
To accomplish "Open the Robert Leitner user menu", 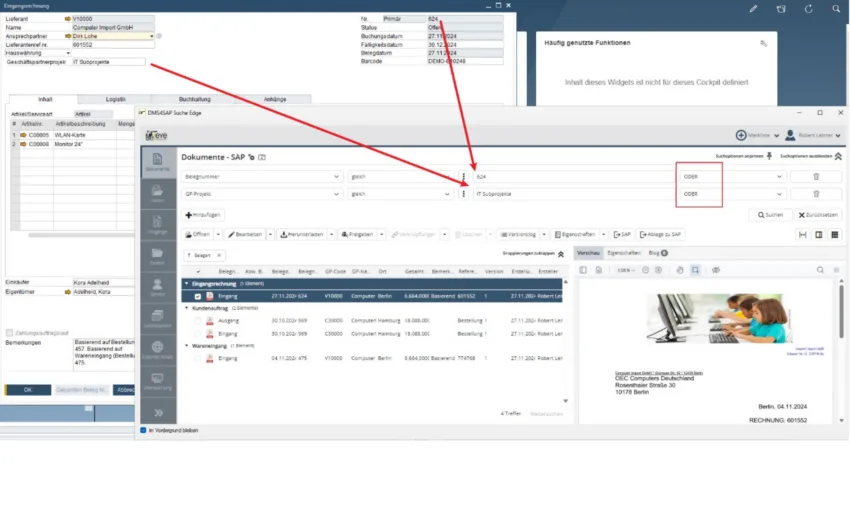I will [813, 135].
